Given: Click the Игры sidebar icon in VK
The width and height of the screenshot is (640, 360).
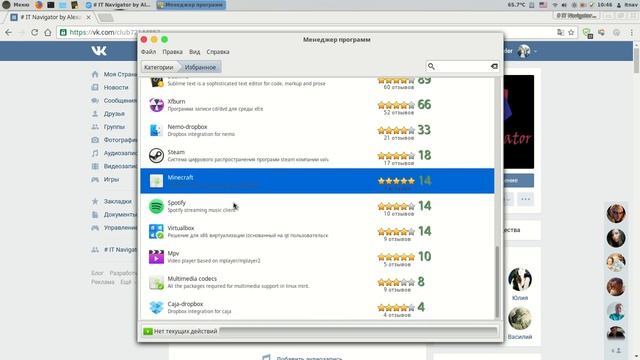Looking at the screenshot, I should (95, 179).
